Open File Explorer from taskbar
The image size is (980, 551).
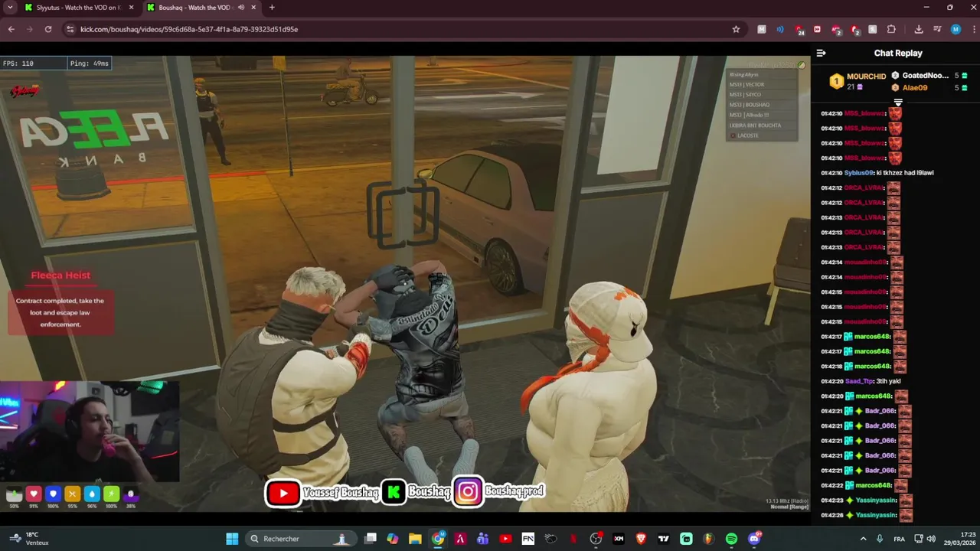coord(415,539)
